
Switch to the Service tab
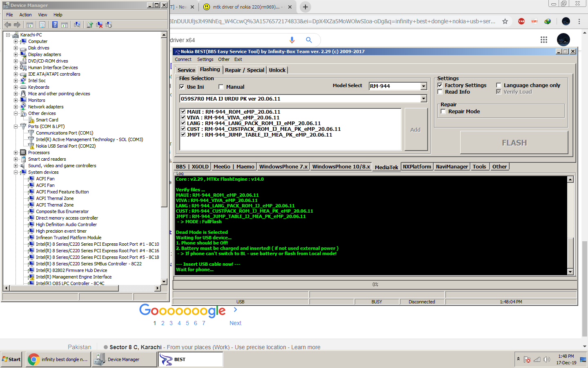click(186, 70)
